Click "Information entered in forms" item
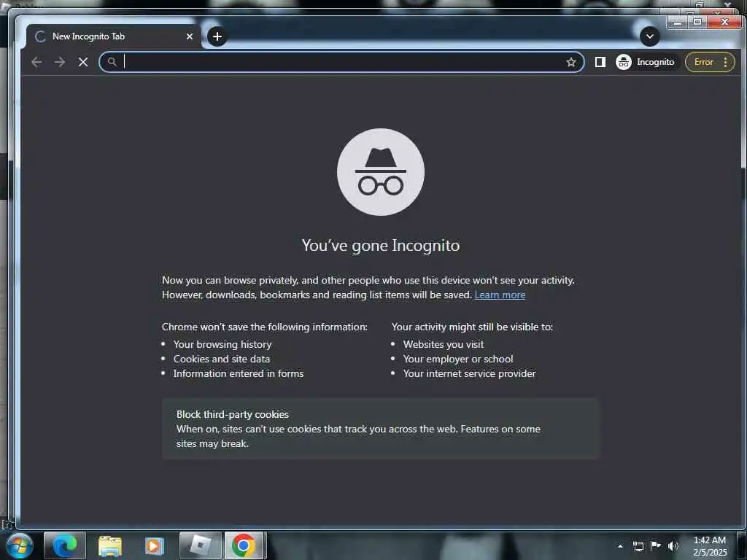747x560 pixels. tap(239, 373)
